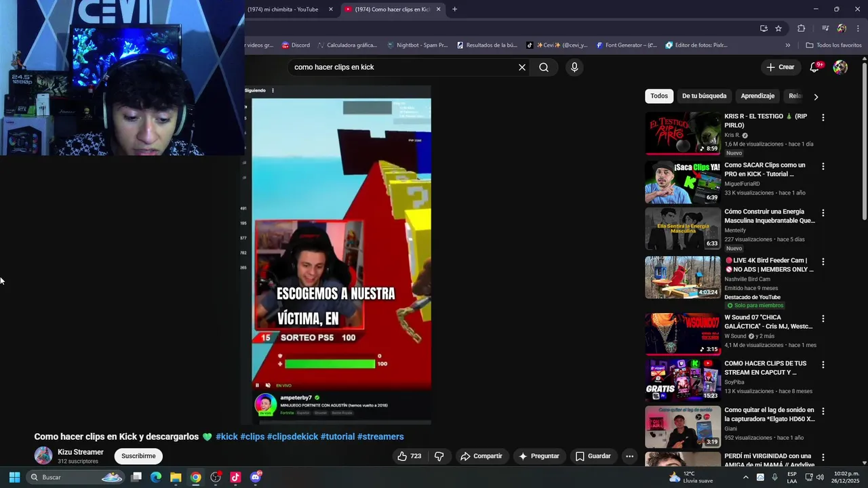
Task: Open options for LIVE 4K Bird Feeder video
Action: click(823, 262)
